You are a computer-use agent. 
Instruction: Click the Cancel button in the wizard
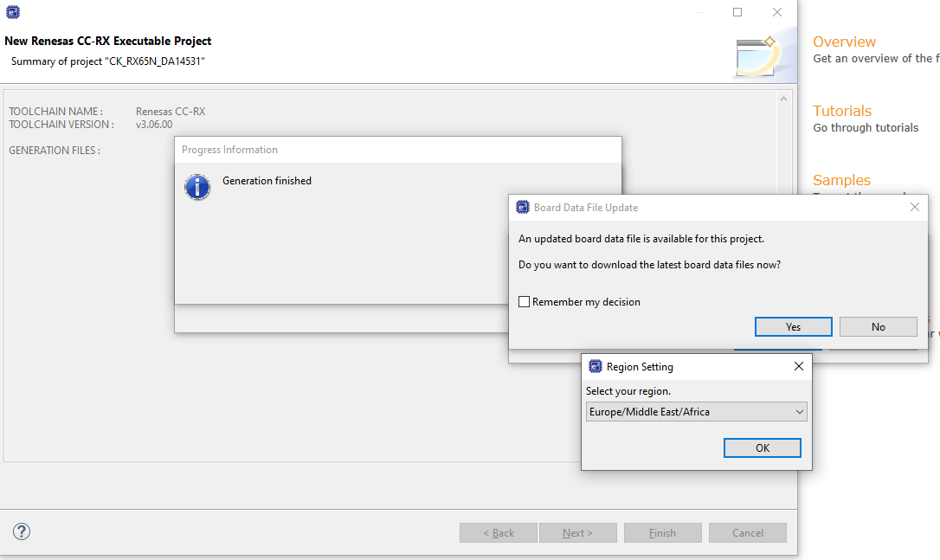748,532
